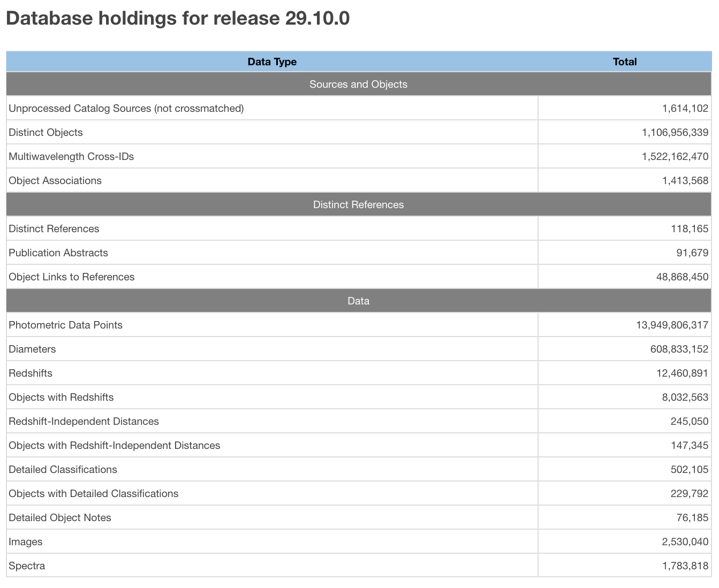
Task: Select the Detailed Classifications total 502,105
Action: tap(689, 469)
